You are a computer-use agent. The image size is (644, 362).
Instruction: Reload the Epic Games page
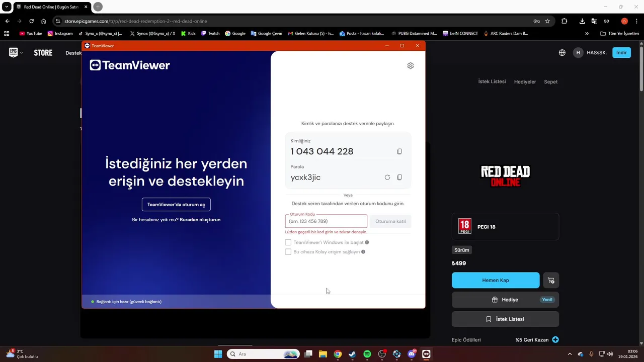pyautogui.click(x=31, y=21)
